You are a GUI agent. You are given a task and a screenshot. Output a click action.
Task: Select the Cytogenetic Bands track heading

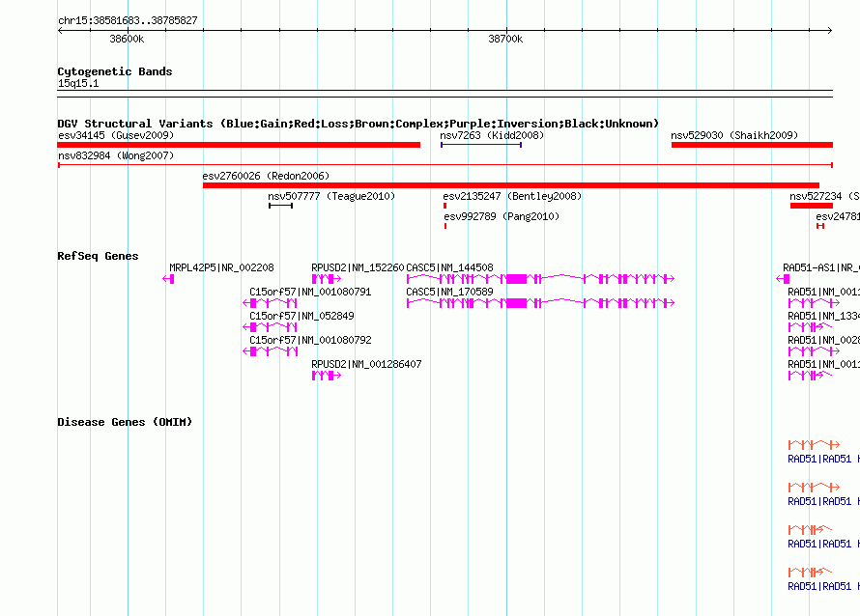point(115,71)
